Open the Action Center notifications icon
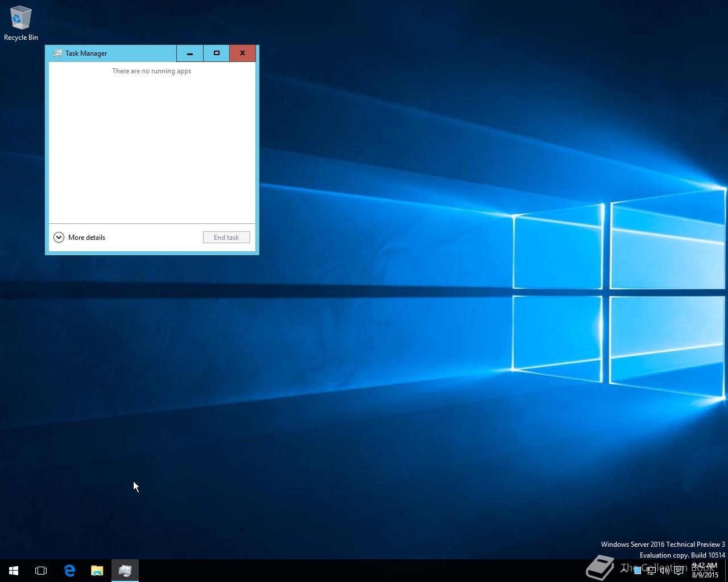The image size is (728, 582). point(679,571)
